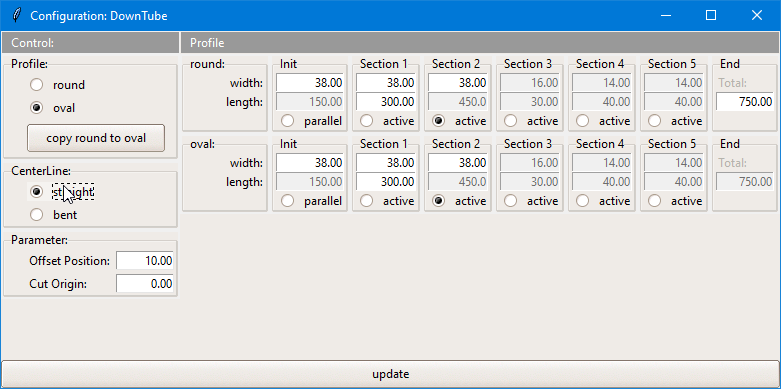Activate oval Section 1 radio button

tap(367, 201)
